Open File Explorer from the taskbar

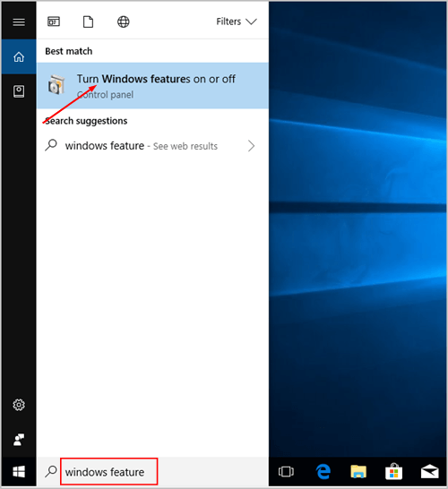click(x=358, y=471)
